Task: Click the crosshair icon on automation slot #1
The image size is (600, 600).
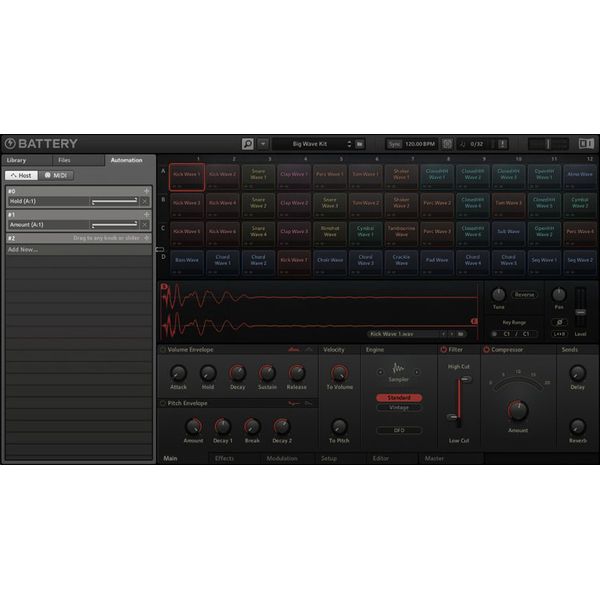Action: tap(147, 215)
